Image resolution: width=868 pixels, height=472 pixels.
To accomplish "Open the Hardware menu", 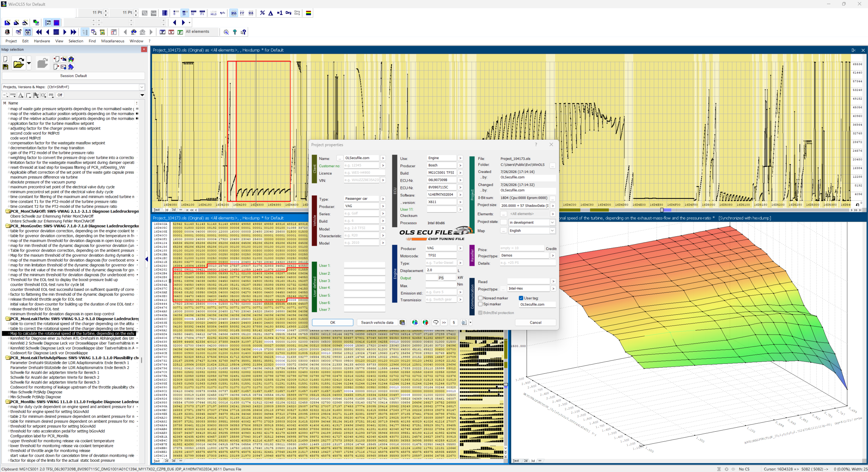I will click(x=42, y=41).
